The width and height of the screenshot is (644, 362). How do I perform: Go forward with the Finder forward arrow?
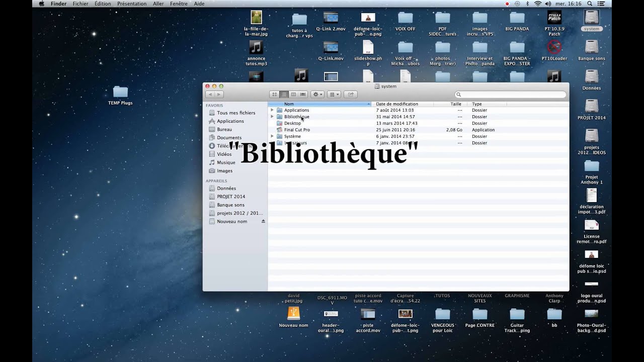(x=219, y=94)
